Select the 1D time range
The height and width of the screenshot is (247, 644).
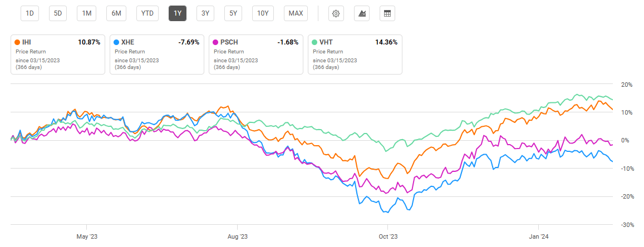(x=31, y=13)
